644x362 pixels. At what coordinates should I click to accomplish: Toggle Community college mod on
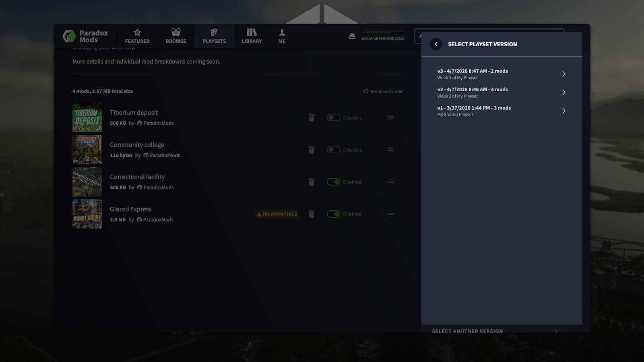(333, 150)
